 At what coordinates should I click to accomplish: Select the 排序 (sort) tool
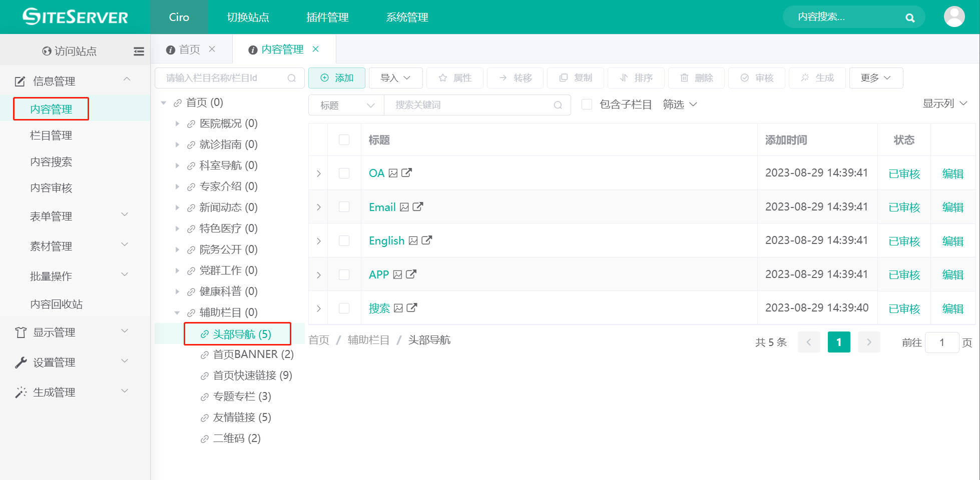(636, 78)
